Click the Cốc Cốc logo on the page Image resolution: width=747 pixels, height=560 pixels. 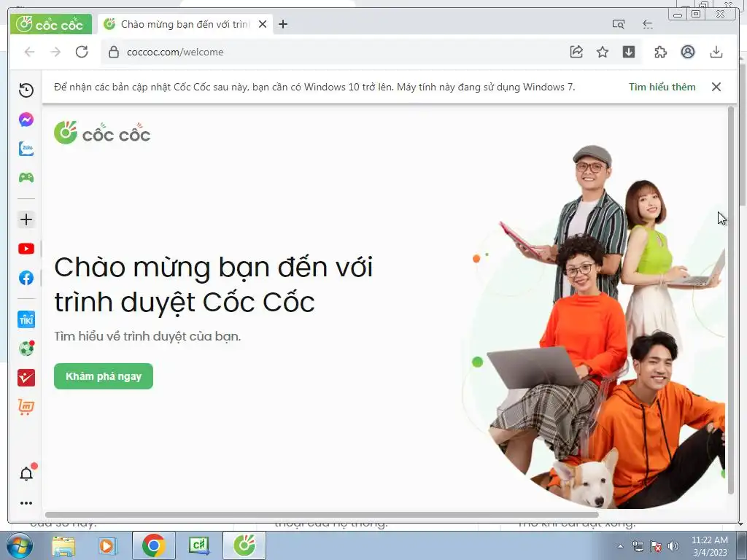102,133
